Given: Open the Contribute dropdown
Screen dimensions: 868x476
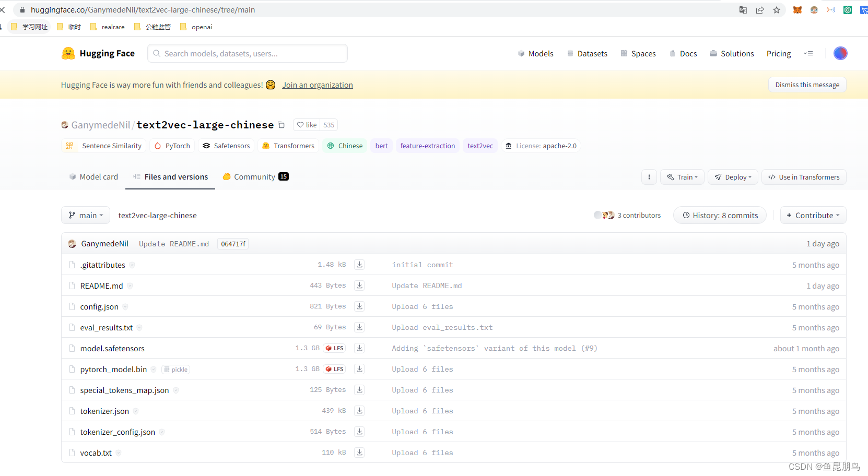Looking at the screenshot, I should [813, 215].
